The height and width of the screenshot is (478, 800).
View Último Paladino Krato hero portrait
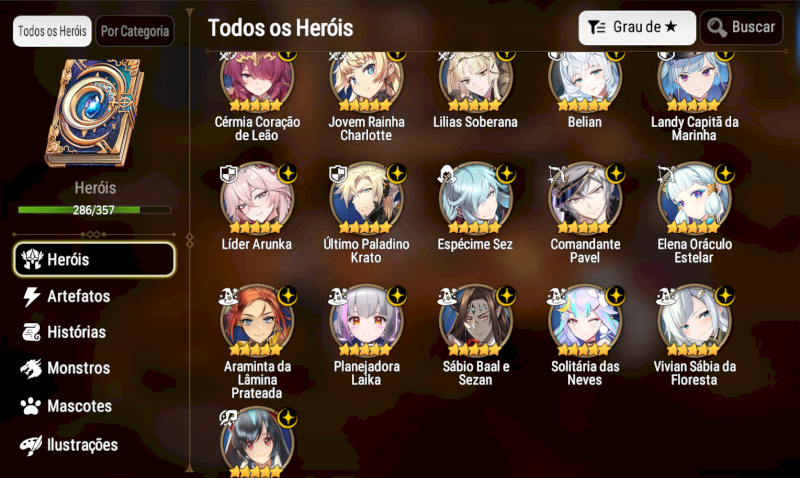coord(366,198)
